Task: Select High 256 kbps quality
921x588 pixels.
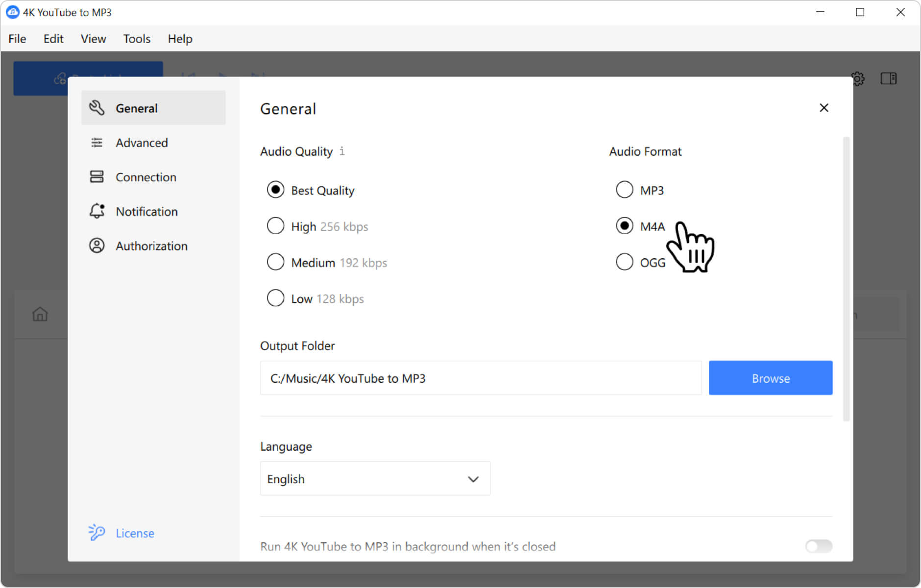Action: tap(317, 226)
